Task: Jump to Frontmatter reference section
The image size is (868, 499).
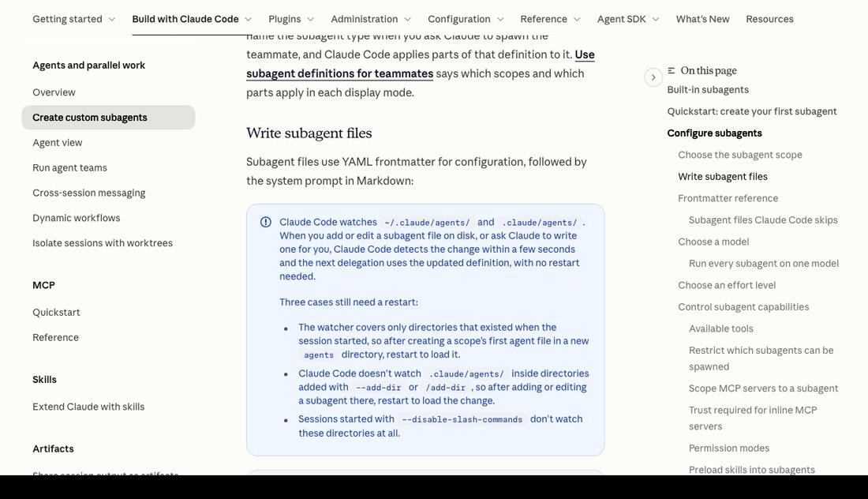Action: pos(728,198)
